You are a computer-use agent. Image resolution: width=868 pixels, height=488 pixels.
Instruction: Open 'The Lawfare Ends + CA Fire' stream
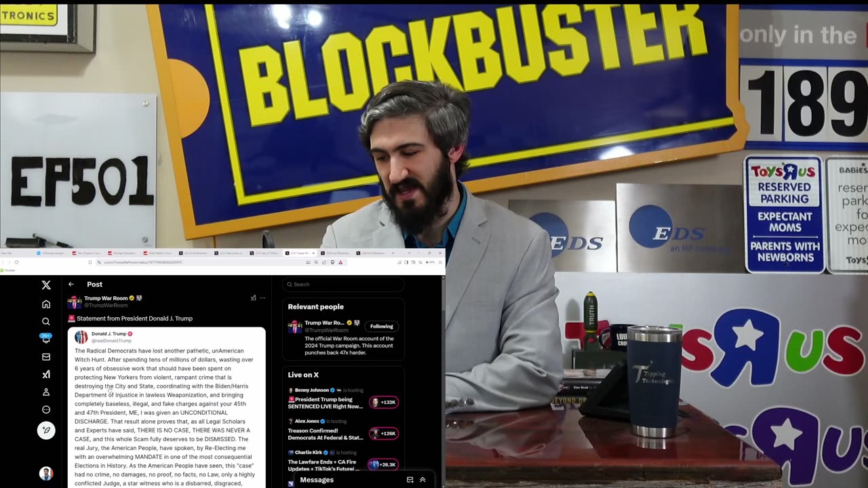tap(323, 465)
